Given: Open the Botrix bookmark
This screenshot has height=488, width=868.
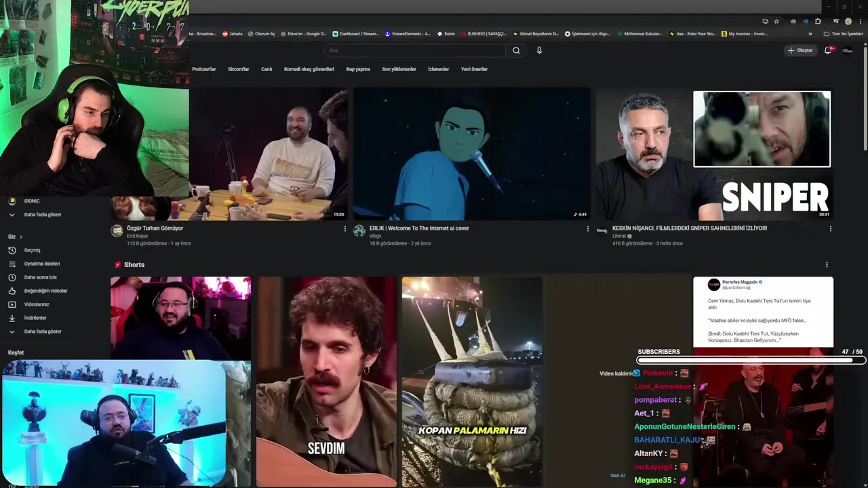Looking at the screenshot, I should [446, 34].
